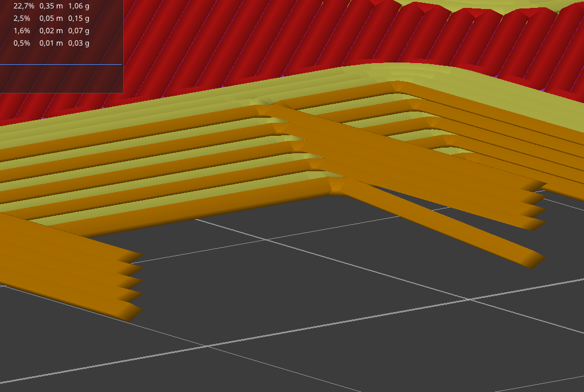Click the 0,5% percentage value in legend
Viewport: 584px width, 392px height.
click(21, 43)
